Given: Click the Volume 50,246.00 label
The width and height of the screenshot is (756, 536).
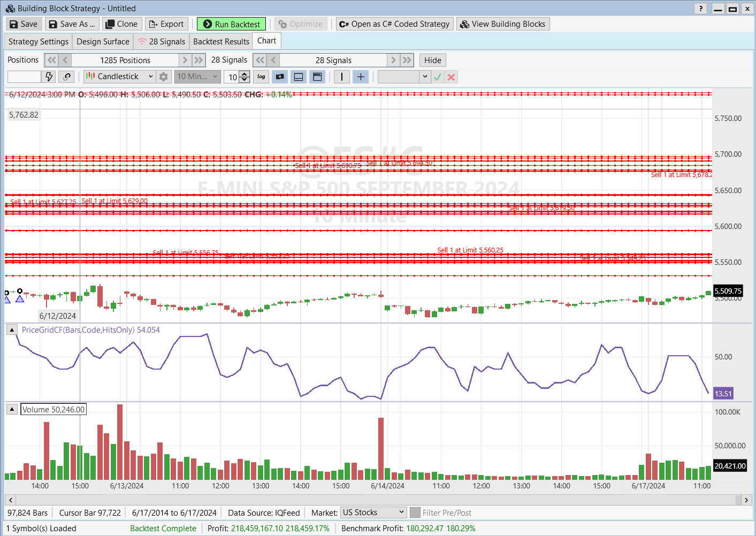Looking at the screenshot, I should coord(54,410).
